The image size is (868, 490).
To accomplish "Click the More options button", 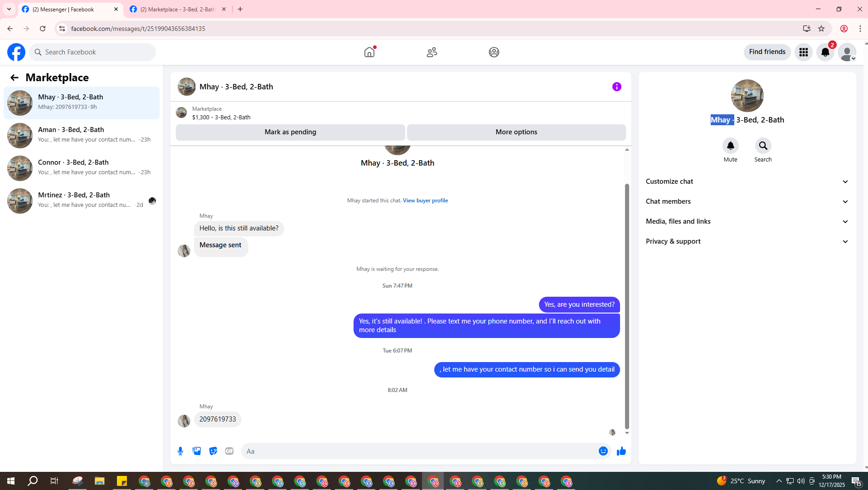I will click(516, 132).
